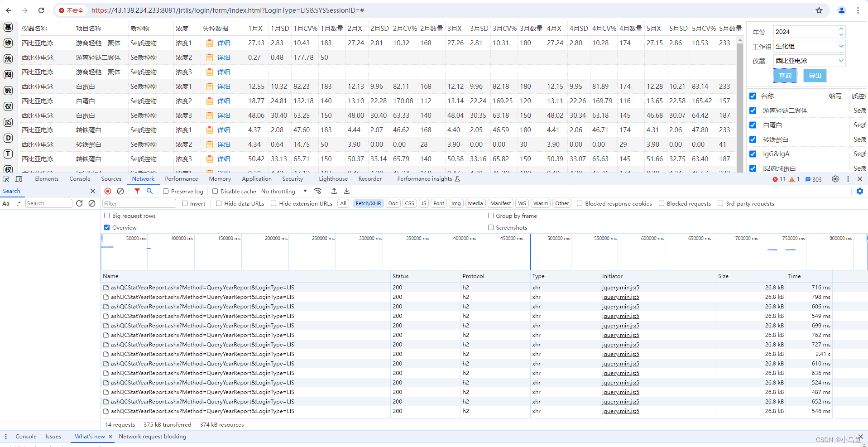Screen dimensions: 868x447
Task: Click the browser address bar URL
Action: pyautogui.click(x=228, y=10)
